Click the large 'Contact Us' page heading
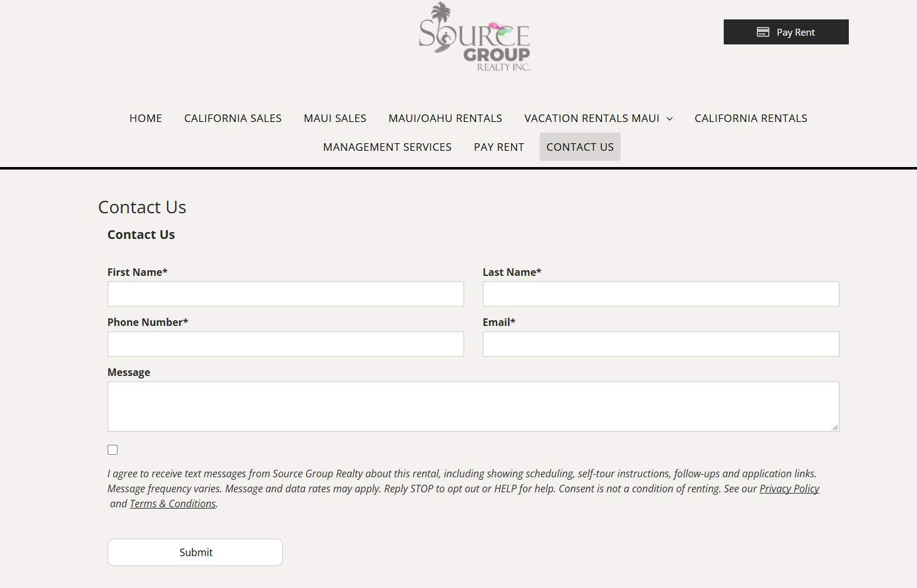 pos(142,207)
